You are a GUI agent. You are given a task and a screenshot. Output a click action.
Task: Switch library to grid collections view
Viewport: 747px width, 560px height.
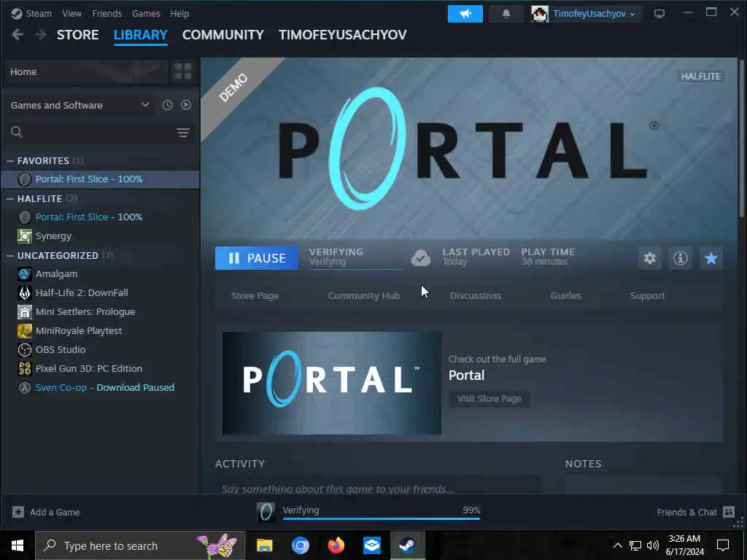182,71
